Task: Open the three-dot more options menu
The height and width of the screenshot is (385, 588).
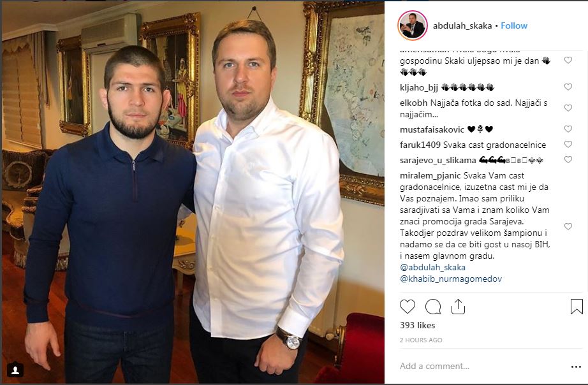Action: [x=576, y=367]
